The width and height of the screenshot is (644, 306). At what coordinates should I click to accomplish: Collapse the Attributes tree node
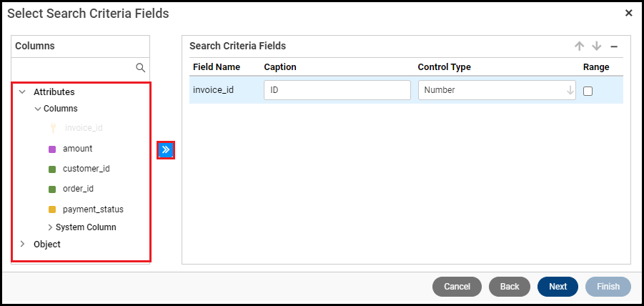(x=22, y=92)
